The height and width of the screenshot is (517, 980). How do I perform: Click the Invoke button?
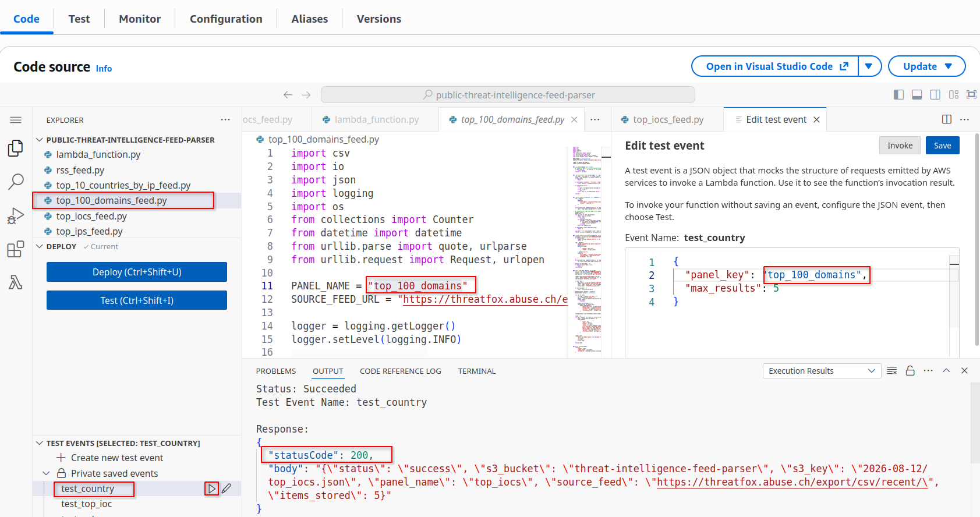pos(900,146)
